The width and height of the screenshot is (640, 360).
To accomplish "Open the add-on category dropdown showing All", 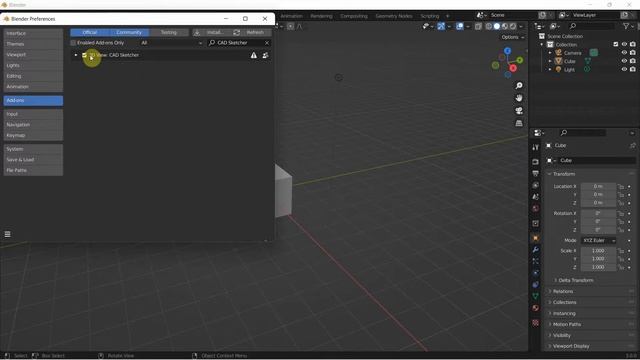I will point(171,43).
